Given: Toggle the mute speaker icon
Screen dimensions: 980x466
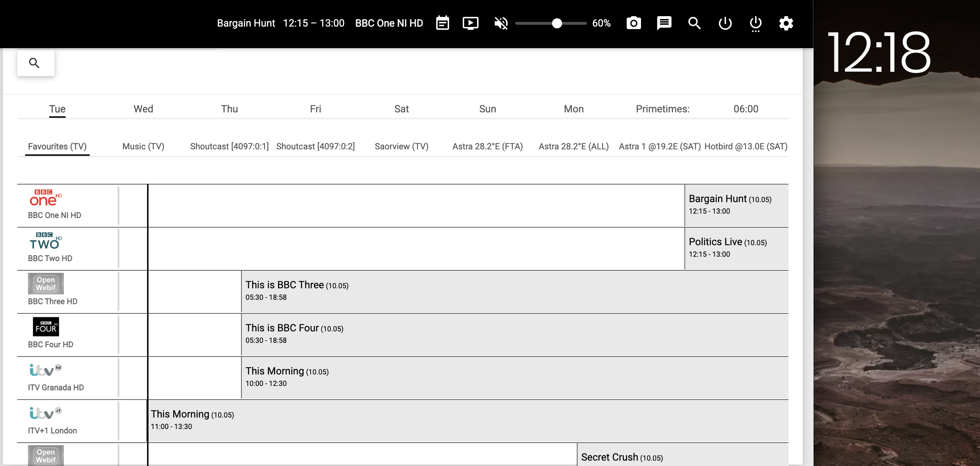Looking at the screenshot, I should (x=500, y=23).
